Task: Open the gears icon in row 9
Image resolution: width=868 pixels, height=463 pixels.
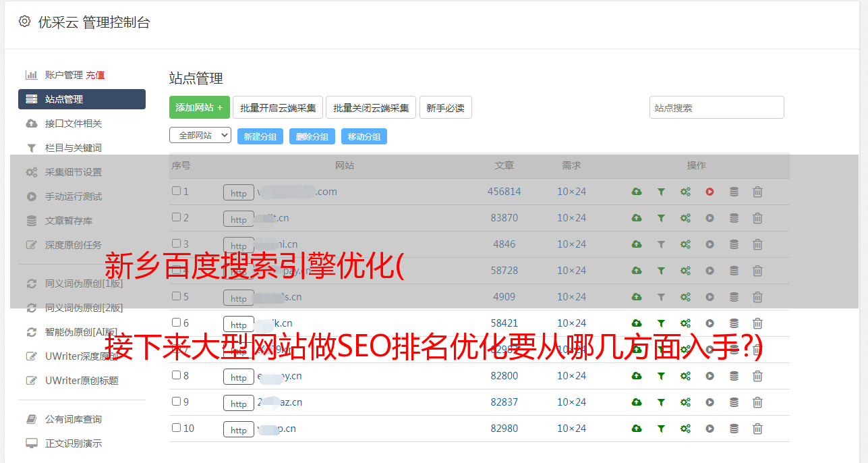Action: 685,402
